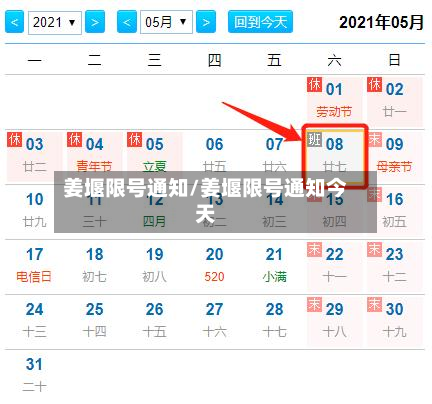Click the 五 Friday column header
This screenshot has width=432, height=404.
coord(275,60)
